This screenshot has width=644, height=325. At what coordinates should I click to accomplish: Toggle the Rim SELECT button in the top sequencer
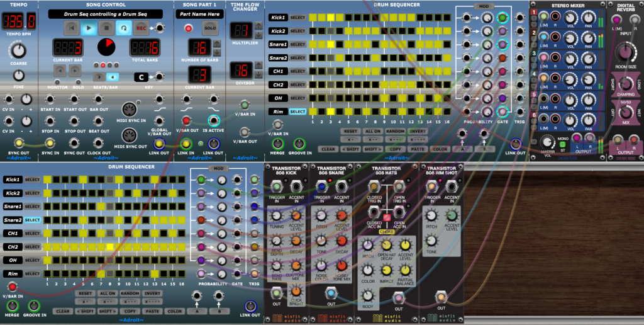[297, 112]
